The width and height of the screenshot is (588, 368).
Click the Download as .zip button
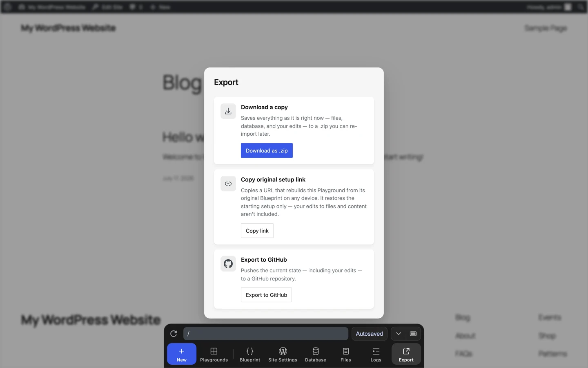[267, 150]
